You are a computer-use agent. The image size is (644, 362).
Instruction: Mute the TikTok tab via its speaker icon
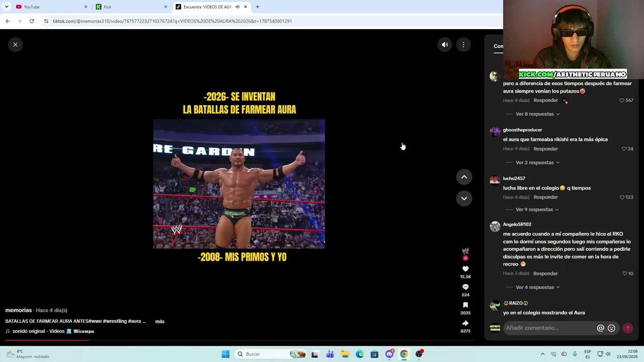[x=237, y=7]
